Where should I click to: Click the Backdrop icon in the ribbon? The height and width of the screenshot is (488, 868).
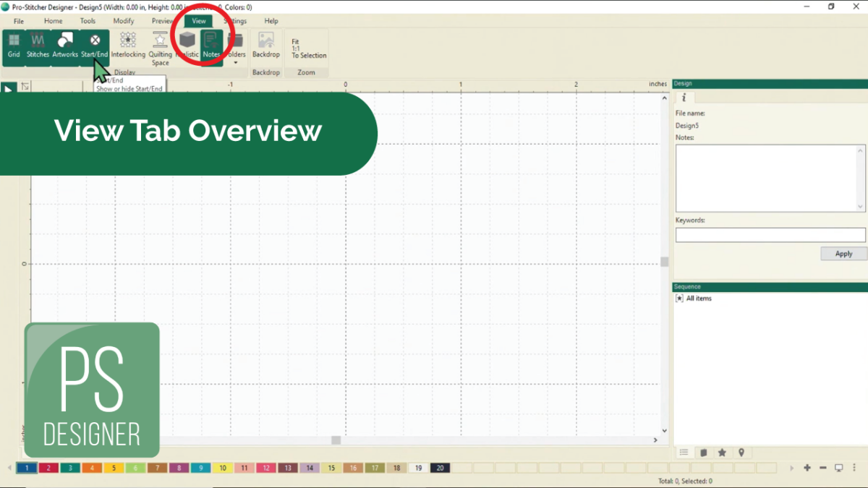pos(266,46)
